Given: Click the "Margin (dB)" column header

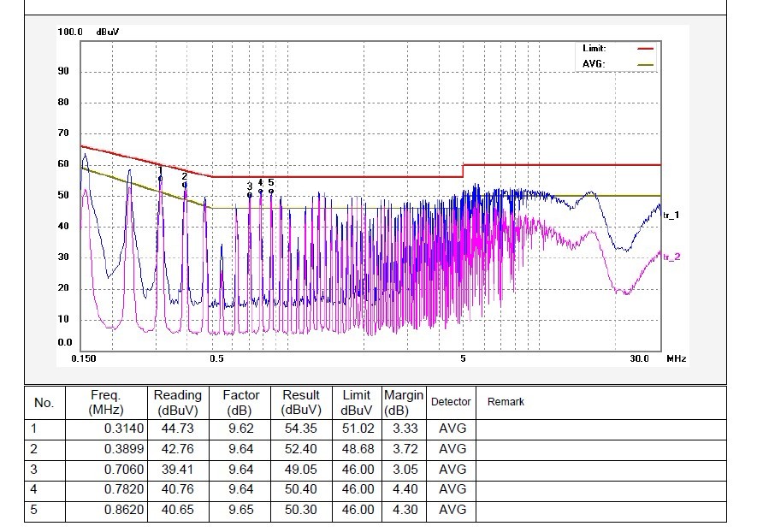Looking at the screenshot, I should [x=404, y=403].
